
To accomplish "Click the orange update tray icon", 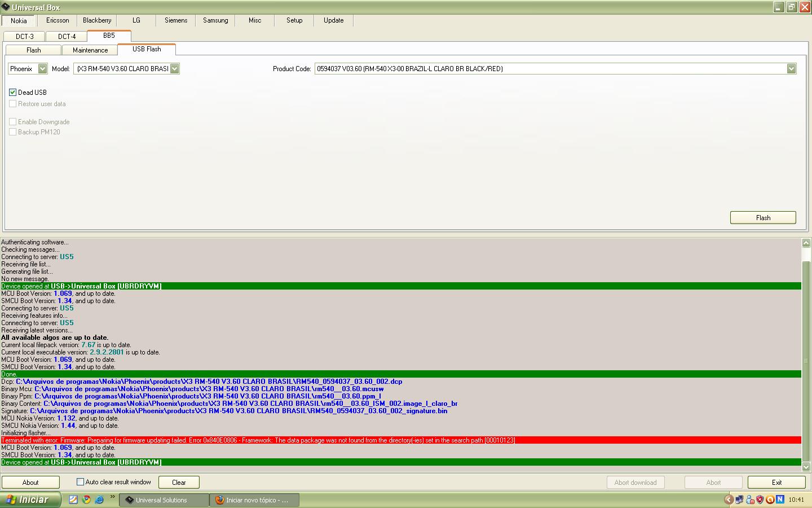I will click(x=770, y=500).
